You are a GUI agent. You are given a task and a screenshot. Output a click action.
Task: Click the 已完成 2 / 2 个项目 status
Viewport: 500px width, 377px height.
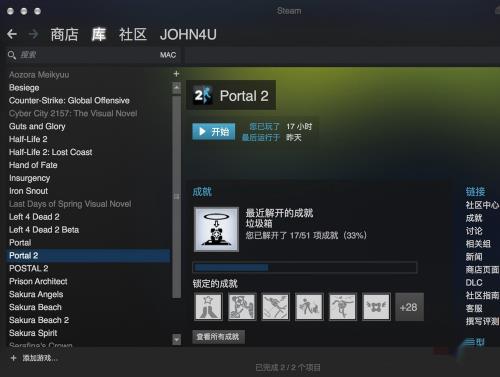[x=288, y=368]
